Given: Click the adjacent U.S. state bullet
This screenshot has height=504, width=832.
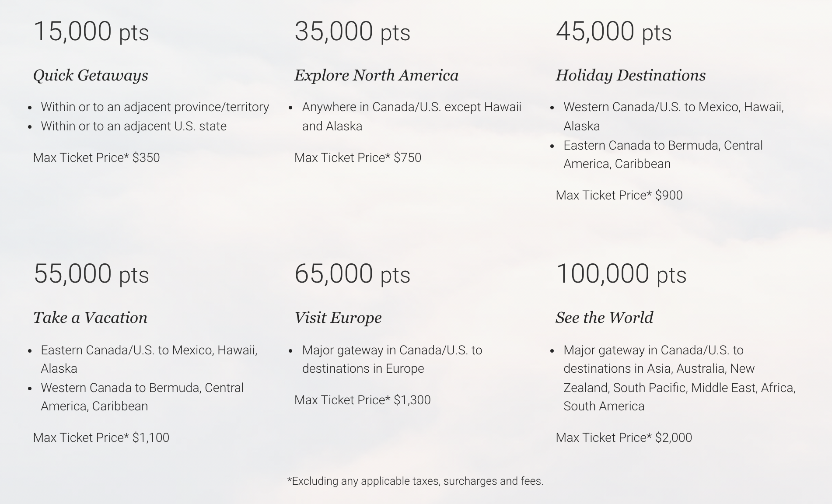Looking at the screenshot, I should coord(133,126).
